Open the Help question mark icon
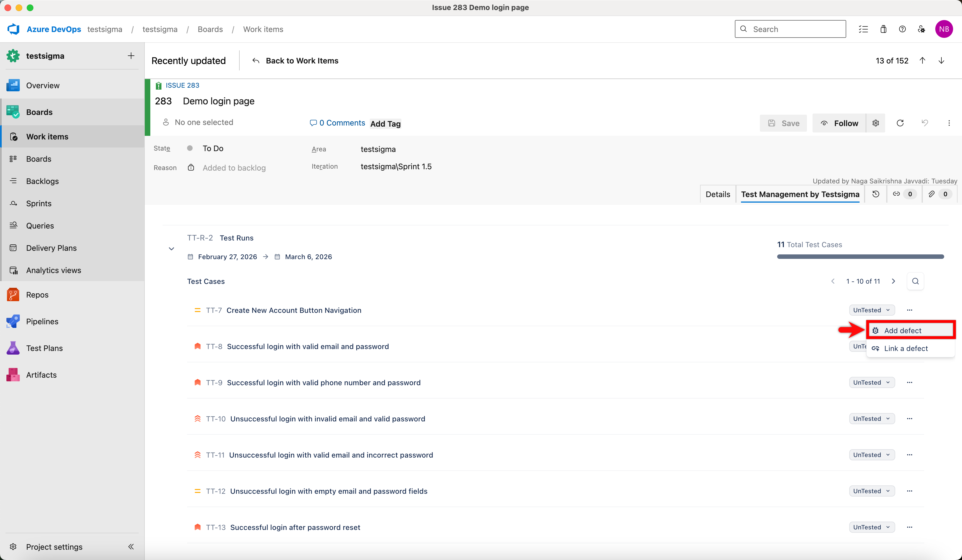The height and width of the screenshot is (560, 962). click(902, 29)
